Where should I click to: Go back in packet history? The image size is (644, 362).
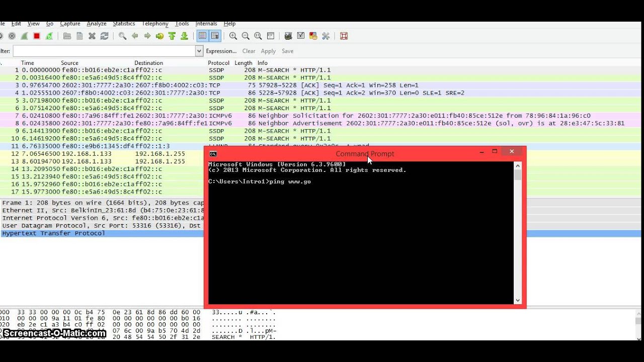[135, 36]
